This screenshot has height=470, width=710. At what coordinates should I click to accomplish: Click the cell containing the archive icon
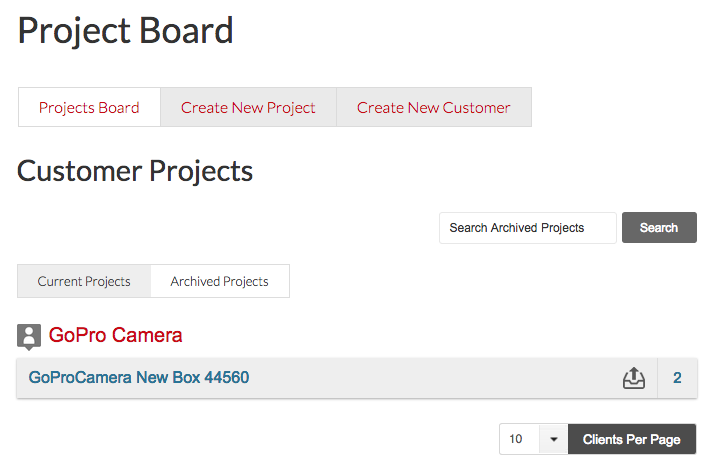click(634, 378)
